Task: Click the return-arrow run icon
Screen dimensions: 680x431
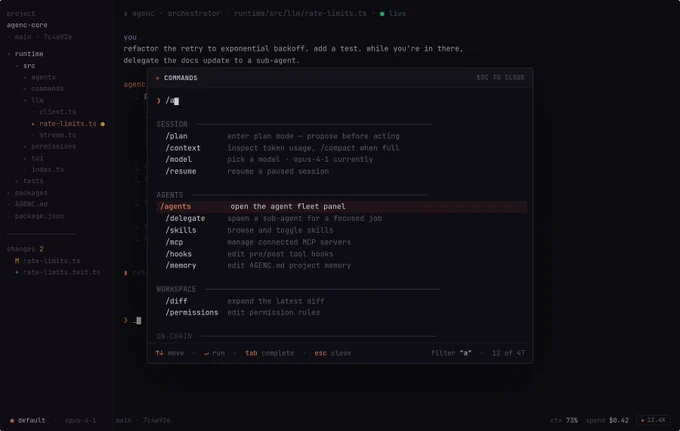Action: coord(206,353)
